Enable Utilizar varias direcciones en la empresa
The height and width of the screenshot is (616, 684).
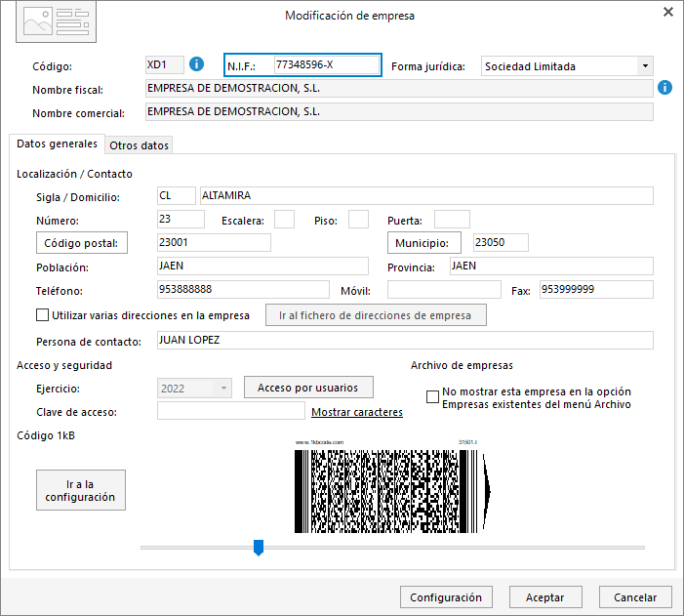(x=42, y=314)
